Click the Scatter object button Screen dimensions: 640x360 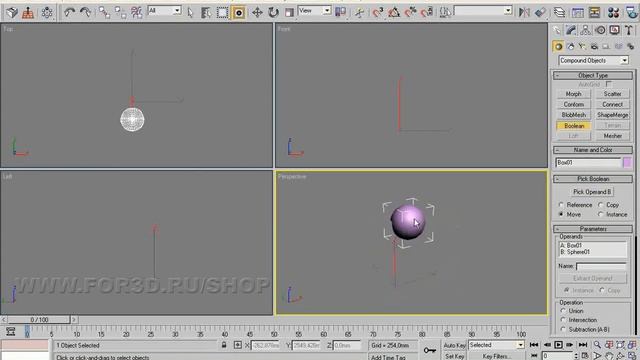pos(613,94)
